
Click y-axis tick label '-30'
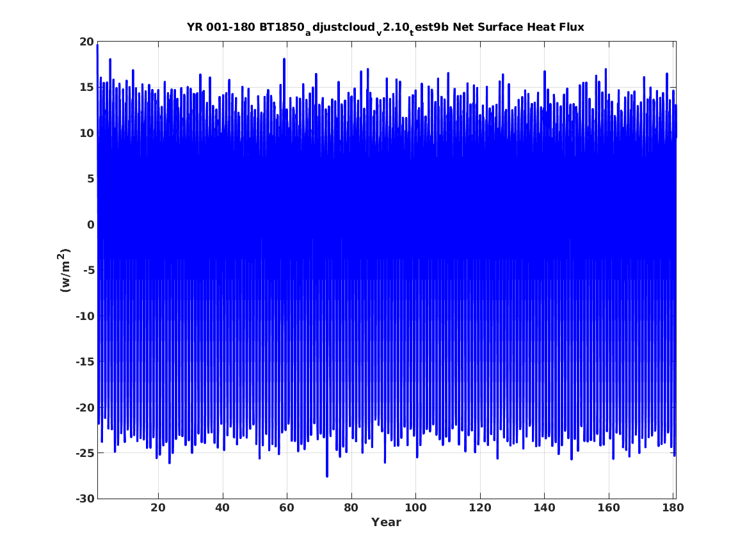coord(84,499)
